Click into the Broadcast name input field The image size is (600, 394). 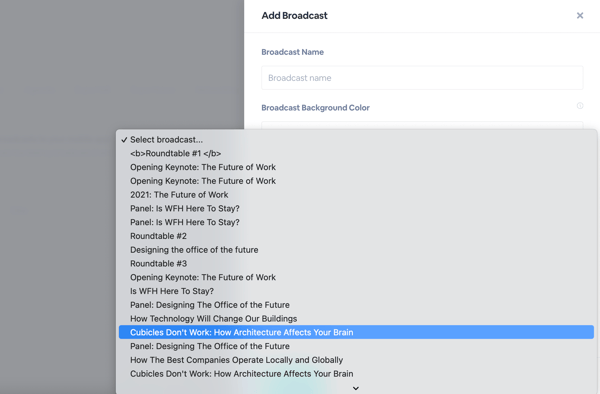click(x=422, y=78)
